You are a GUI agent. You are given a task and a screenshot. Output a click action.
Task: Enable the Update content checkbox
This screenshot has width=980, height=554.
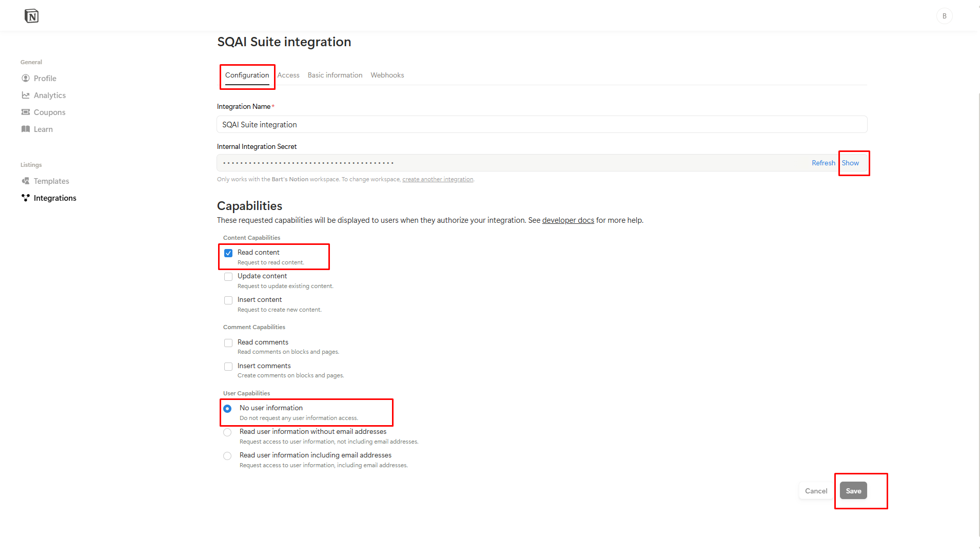click(x=228, y=277)
